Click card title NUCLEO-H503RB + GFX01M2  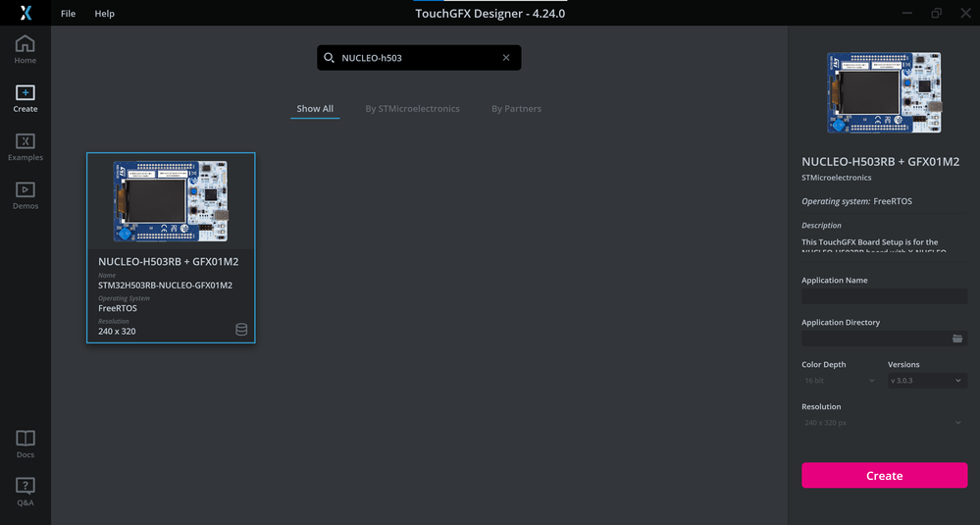pyautogui.click(x=168, y=261)
